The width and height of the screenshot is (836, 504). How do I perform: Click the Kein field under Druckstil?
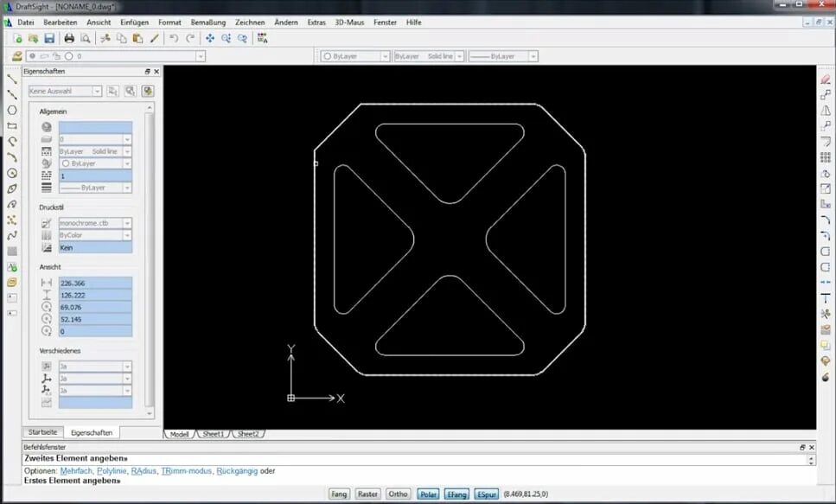click(95, 247)
